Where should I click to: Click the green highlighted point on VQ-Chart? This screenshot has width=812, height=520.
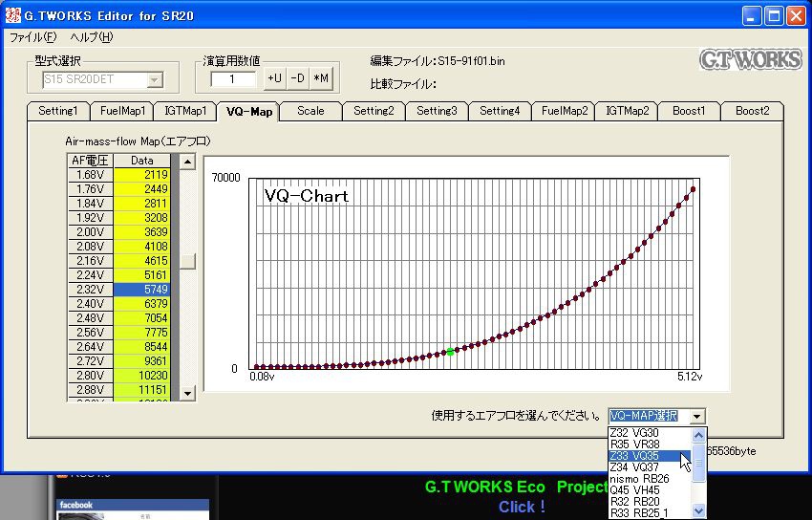pos(450,352)
